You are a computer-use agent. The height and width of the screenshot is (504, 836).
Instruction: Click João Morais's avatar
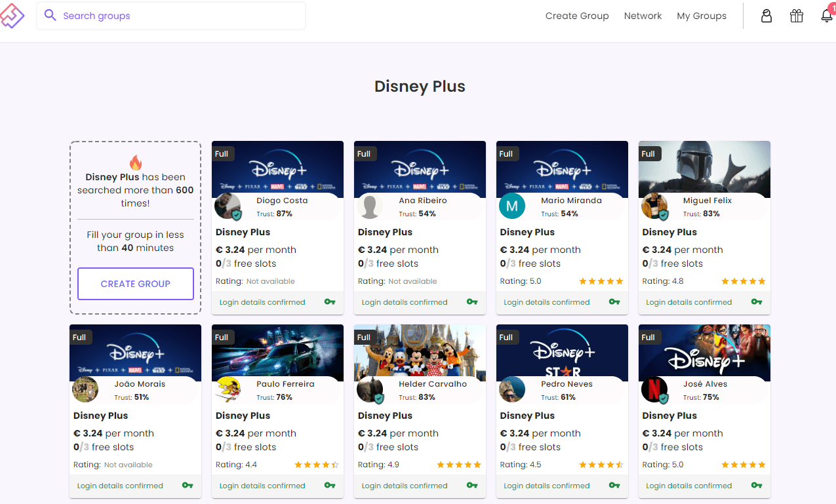pyautogui.click(x=85, y=389)
